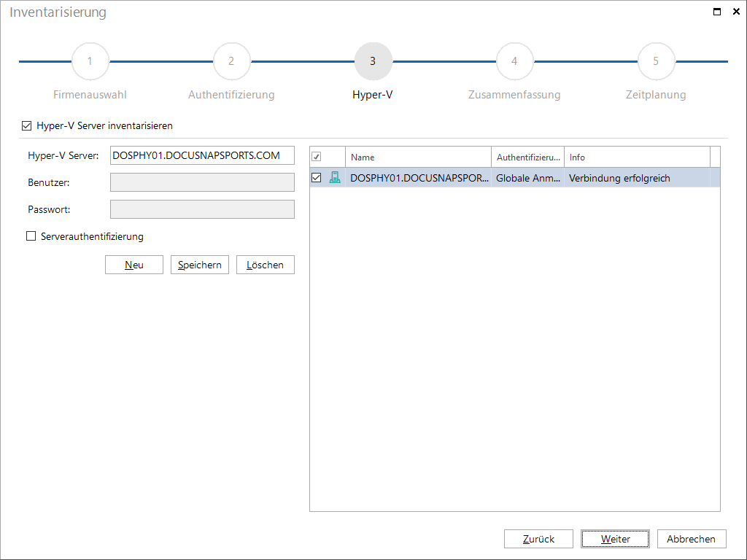The height and width of the screenshot is (560, 747).
Task: Cancel the wizard with Abbrechen
Action: tap(692, 539)
